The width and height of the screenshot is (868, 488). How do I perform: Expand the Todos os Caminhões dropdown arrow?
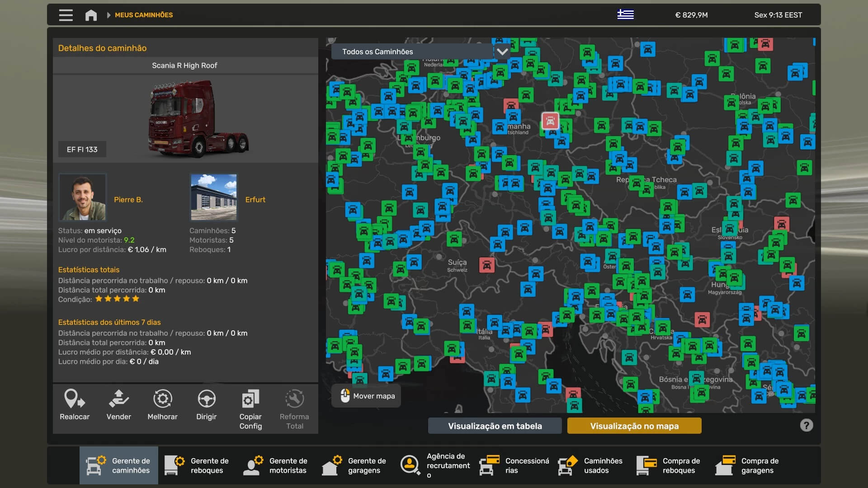click(x=502, y=52)
